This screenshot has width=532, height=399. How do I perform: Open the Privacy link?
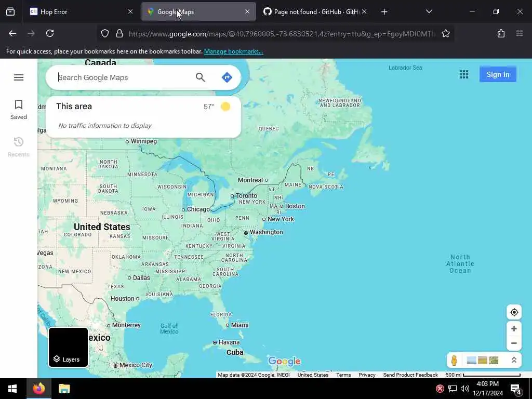[367, 375]
